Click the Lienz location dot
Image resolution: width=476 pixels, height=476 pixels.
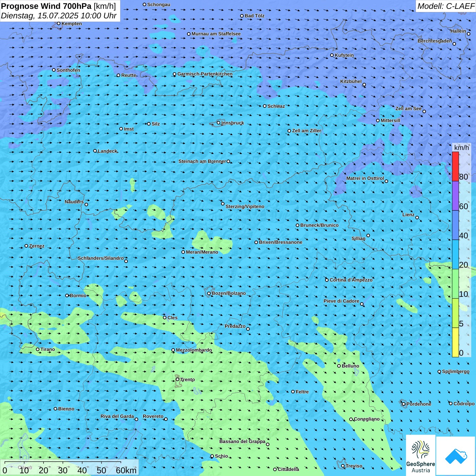tap(417, 218)
